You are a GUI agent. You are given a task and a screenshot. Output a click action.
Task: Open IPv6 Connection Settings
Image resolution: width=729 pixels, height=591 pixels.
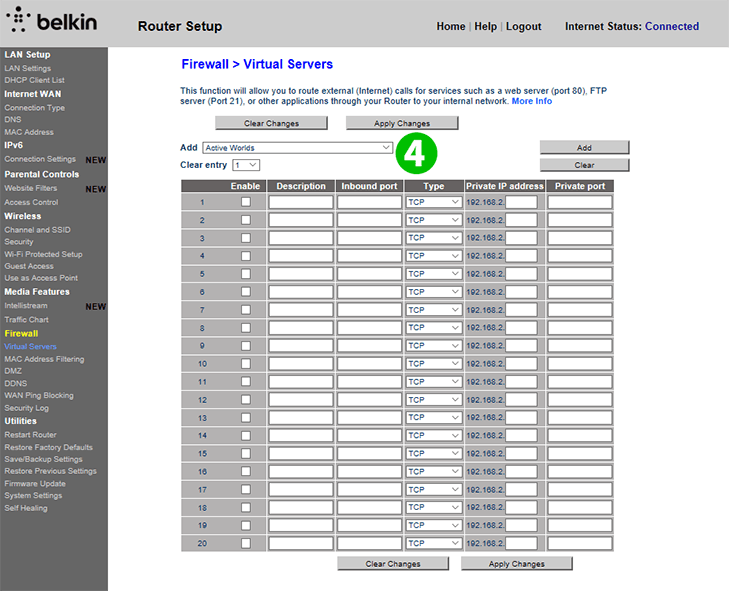tap(40, 159)
